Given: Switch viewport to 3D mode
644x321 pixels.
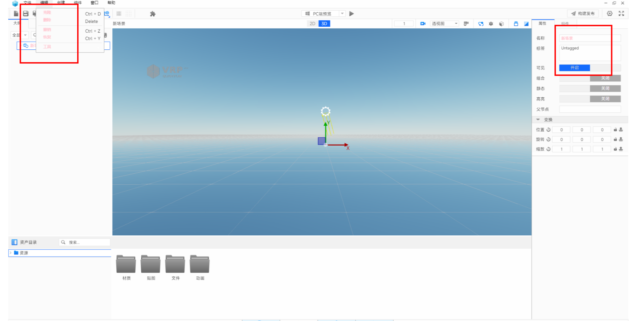Looking at the screenshot, I should pos(324,24).
